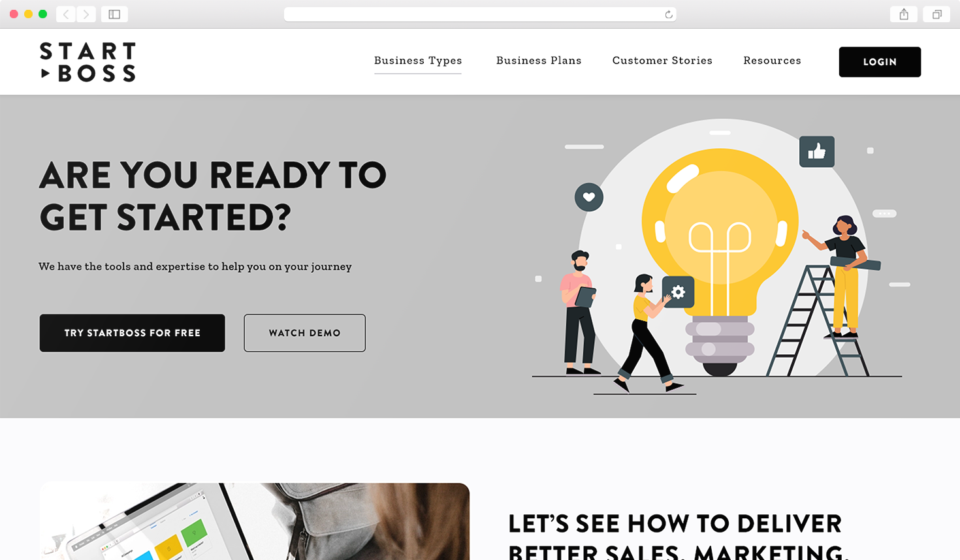Screen dimensions: 960x560
Task: Click Try Startboss For Free button
Action: [133, 333]
